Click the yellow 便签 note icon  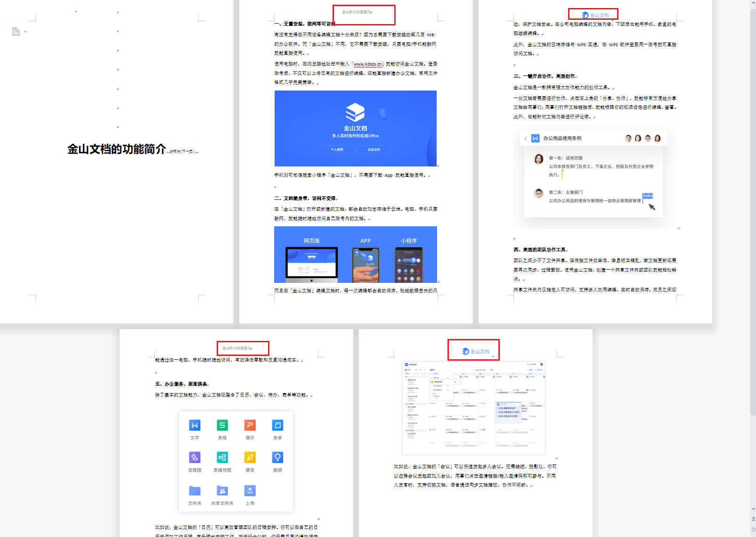pyautogui.click(x=250, y=457)
